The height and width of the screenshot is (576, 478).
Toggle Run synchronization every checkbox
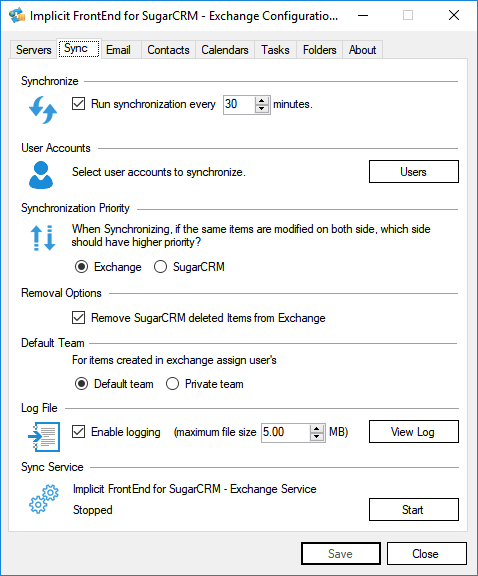(x=78, y=104)
